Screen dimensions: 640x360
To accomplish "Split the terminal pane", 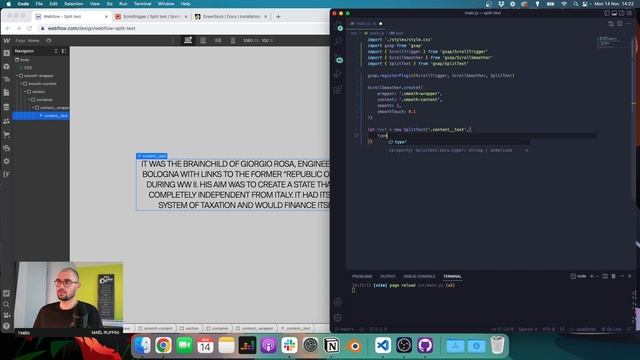I will click(x=605, y=276).
